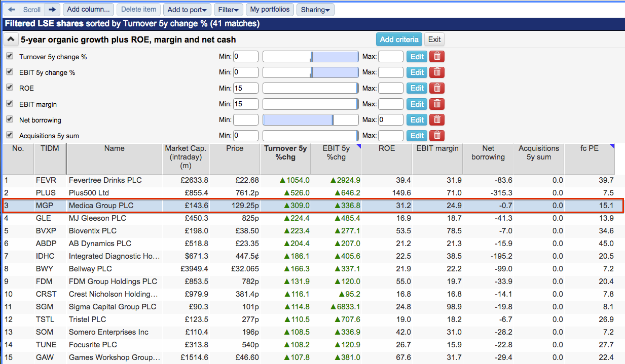Screen dimensions: 625x364
Task: Edit the ROE criterion
Action: coord(417,88)
